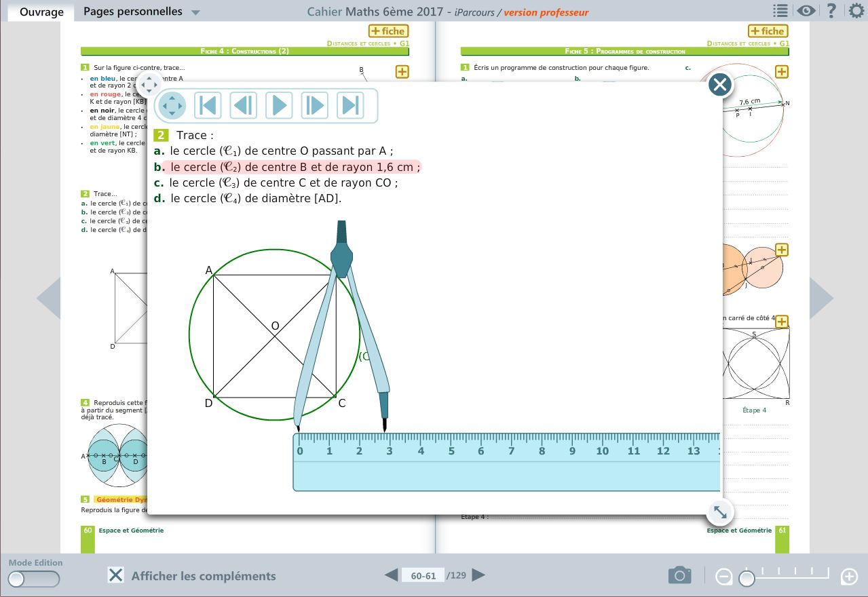Image resolution: width=868 pixels, height=597 pixels.
Task: Switch to the Ouvrage tab
Action: [41, 12]
